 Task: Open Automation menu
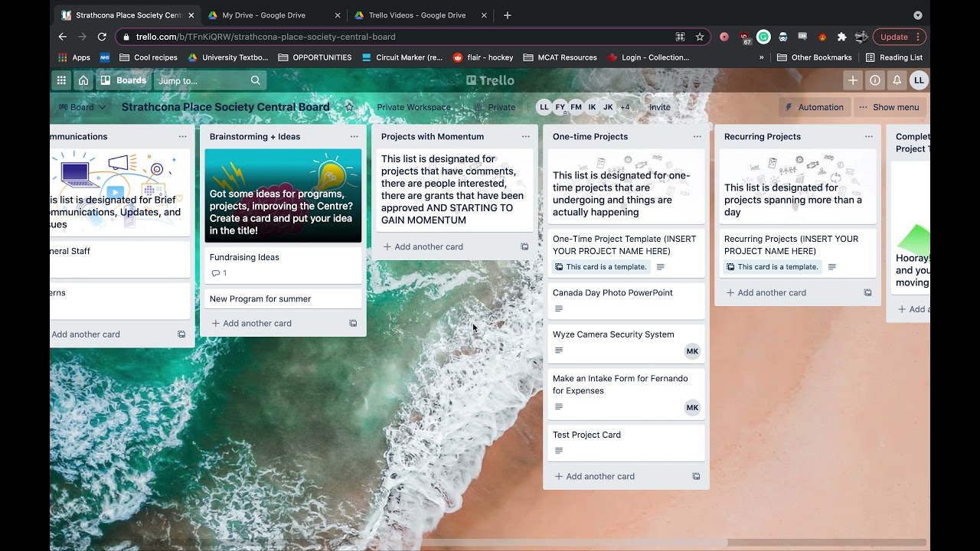[814, 107]
